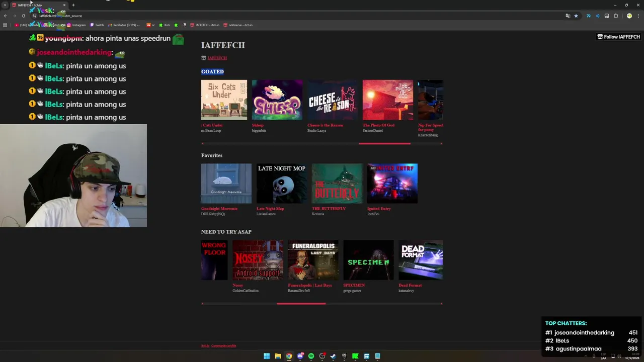The width and height of the screenshot is (644, 362).
Task: Click the Dead Format title link
Action: point(410,285)
